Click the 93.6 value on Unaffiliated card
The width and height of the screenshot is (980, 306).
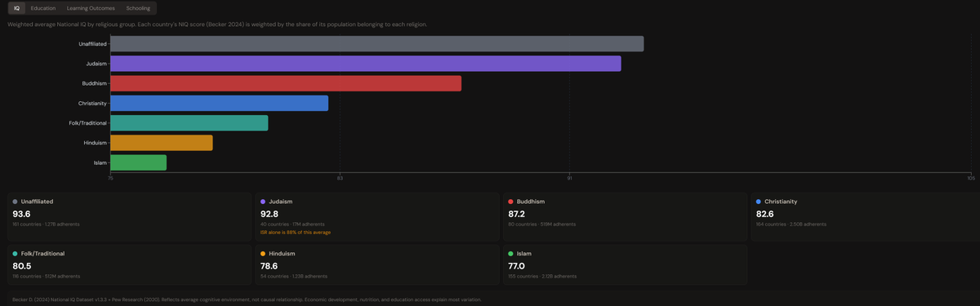(x=21, y=214)
